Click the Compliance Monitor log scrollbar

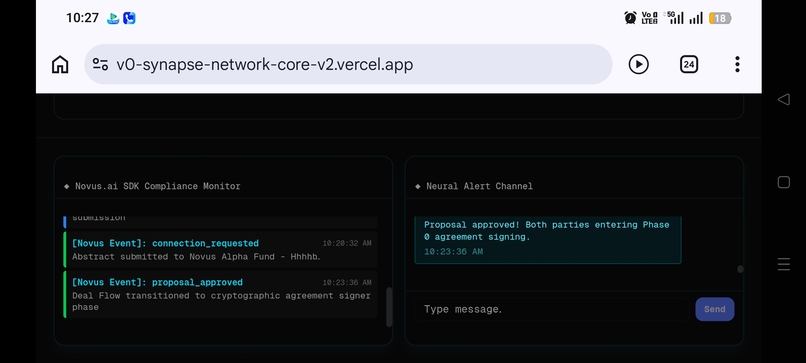389,307
